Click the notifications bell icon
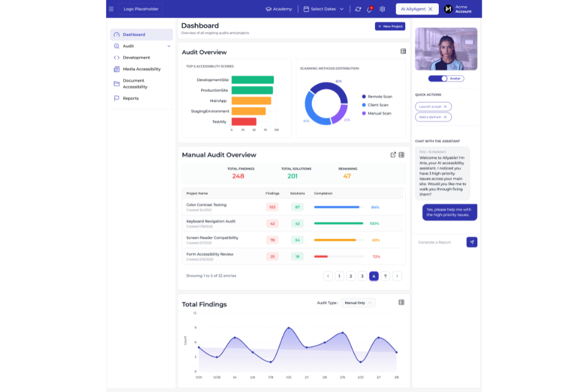The width and height of the screenshot is (588, 392). coord(369,9)
